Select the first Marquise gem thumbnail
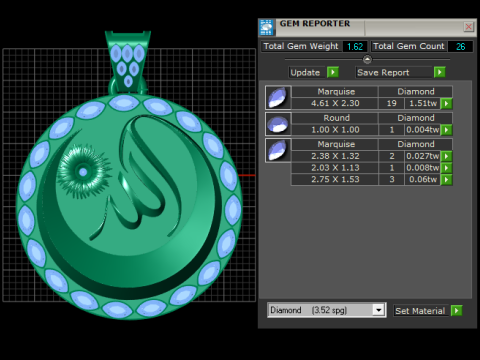The width and height of the screenshot is (480, 360). coord(278,98)
